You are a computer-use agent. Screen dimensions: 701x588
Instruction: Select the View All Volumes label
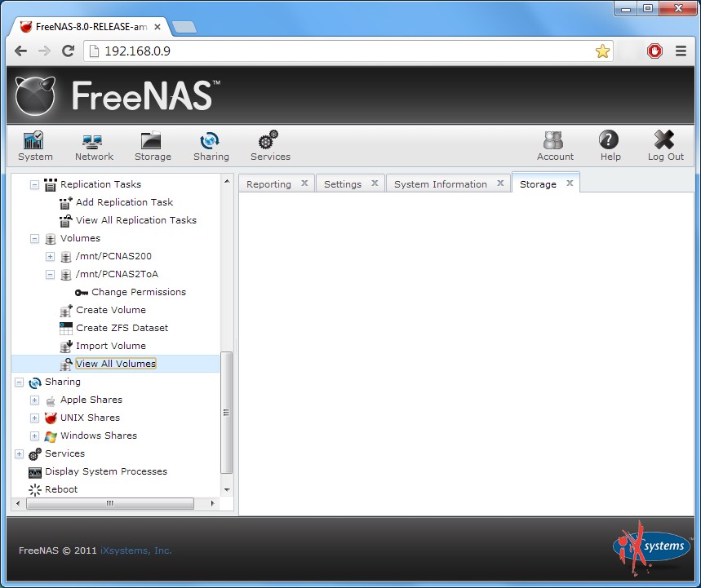click(x=116, y=364)
